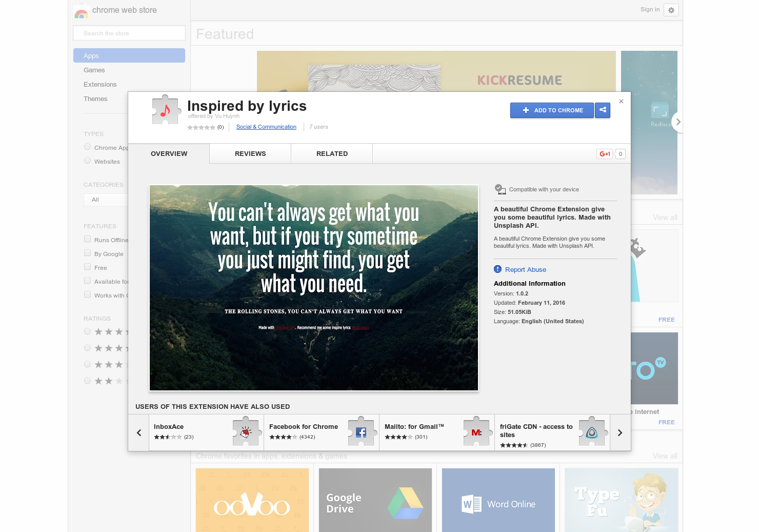The height and width of the screenshot is (532, 759).
Task: Open the Social & Communication category link
Action: tap(266, 127)
